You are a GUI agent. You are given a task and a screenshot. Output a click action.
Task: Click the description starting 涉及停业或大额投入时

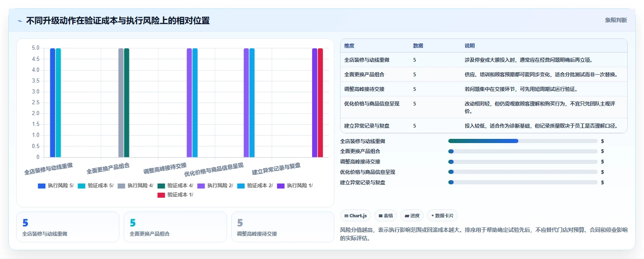[x=529, y=60]
